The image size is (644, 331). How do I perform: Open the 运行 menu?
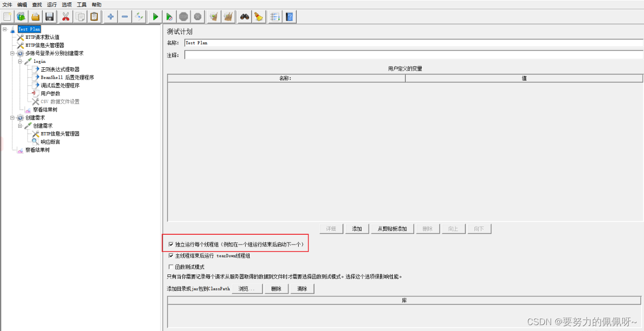(52, 4)
